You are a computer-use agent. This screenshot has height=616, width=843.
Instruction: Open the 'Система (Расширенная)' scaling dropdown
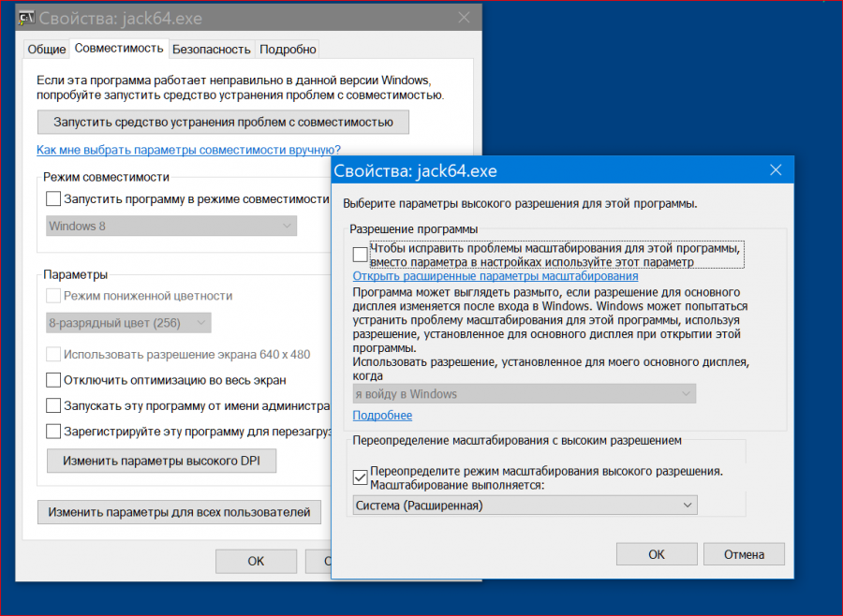click(x=525, y=506)
